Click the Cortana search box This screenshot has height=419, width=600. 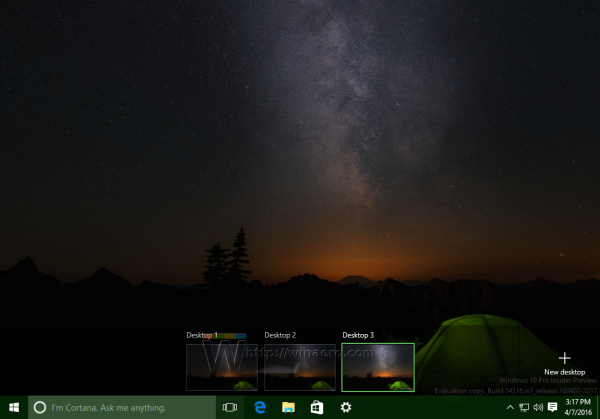coord(122,408)
